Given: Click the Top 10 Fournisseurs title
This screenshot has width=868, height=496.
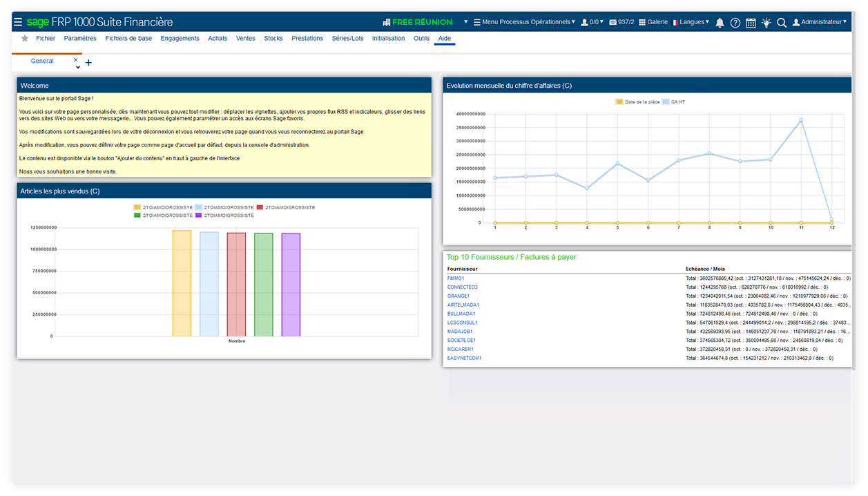Looking at the screenshot, I should pos(511,257).
